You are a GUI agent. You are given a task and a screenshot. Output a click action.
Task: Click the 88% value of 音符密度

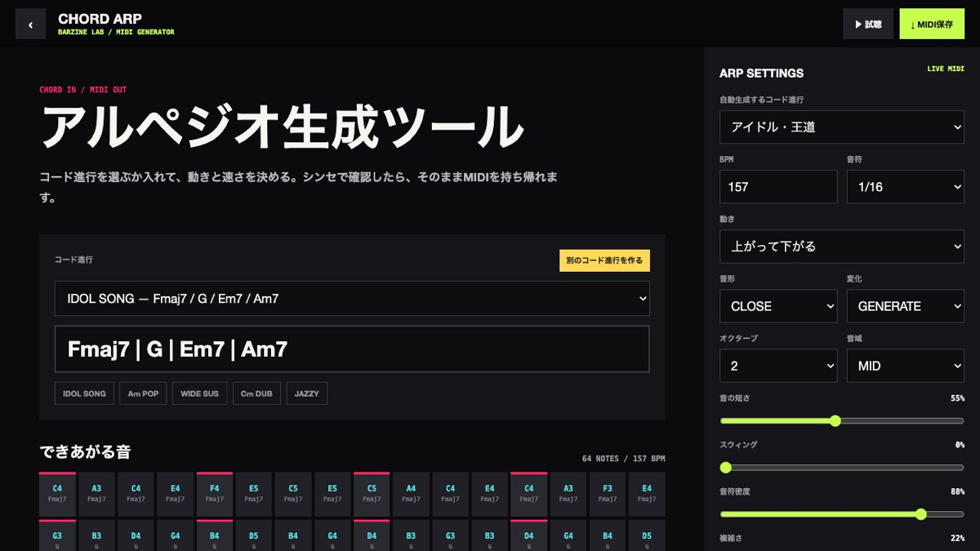(957, 491)
